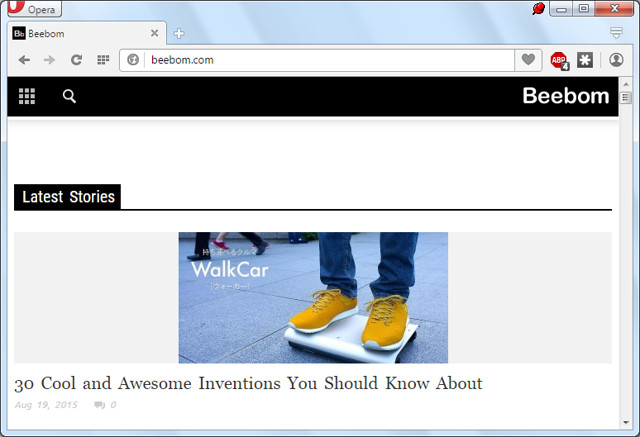Screen dimensions: 640x437
Task: Open a new tab with plus icon
Action: coord(179,33)
